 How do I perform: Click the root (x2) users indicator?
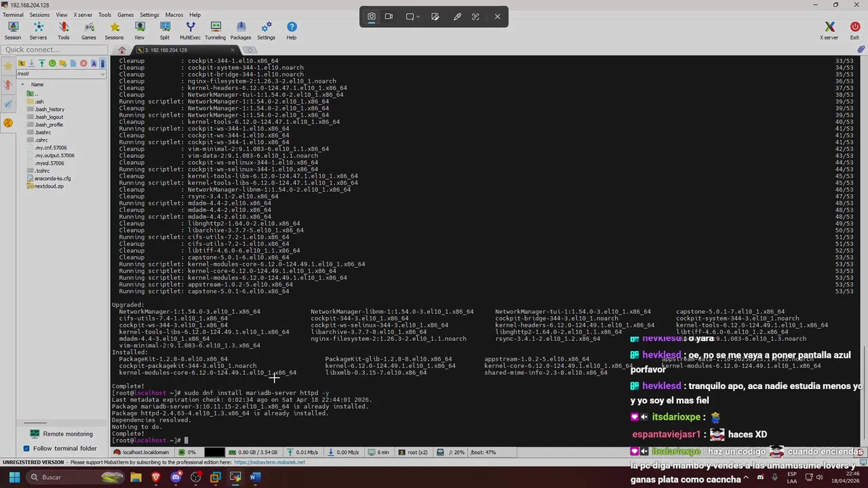(412, 452)
